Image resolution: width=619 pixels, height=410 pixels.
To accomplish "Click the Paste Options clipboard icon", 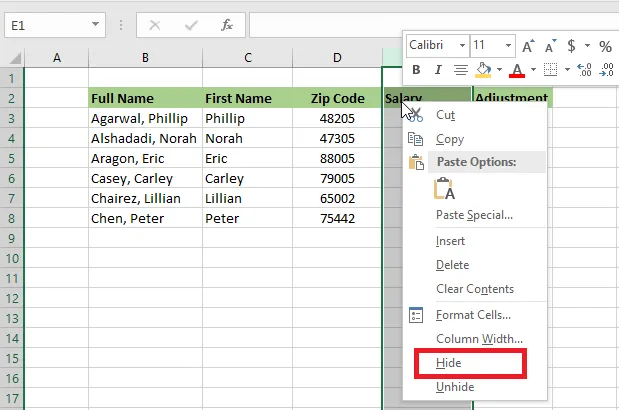I will pyautogui.click(x=445, y=189).
